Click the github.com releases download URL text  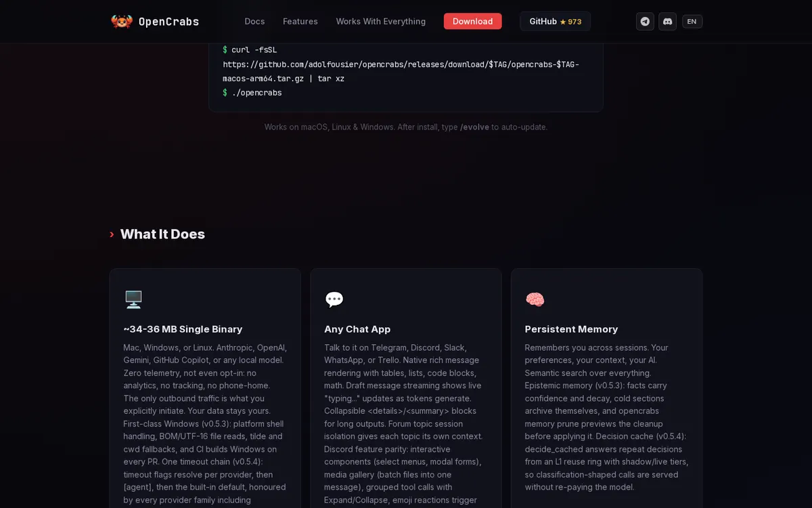click(401, 64)
